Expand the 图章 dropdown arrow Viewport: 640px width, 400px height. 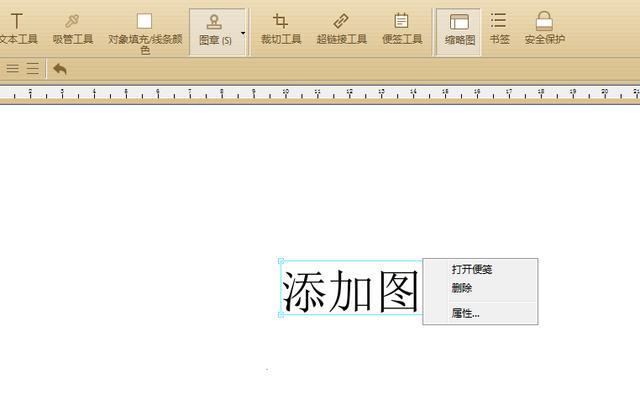pyautogui.click(x=243, y=33)
